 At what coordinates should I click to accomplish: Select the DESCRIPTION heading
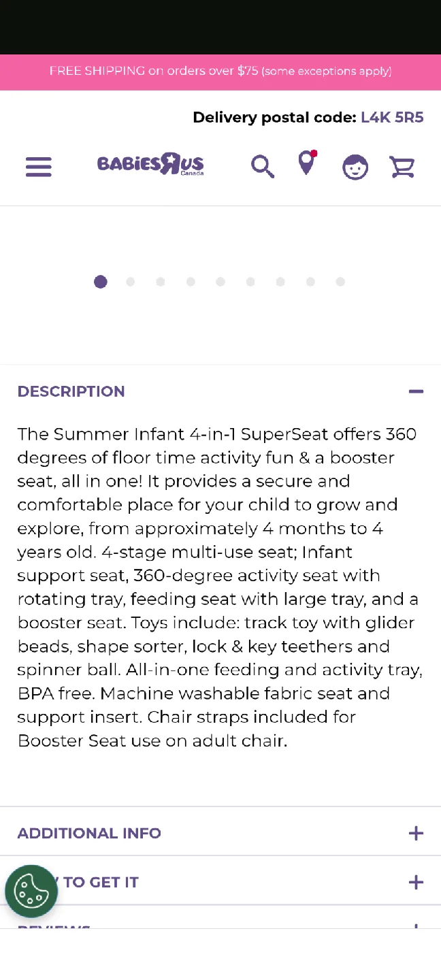tap(71, 391)
